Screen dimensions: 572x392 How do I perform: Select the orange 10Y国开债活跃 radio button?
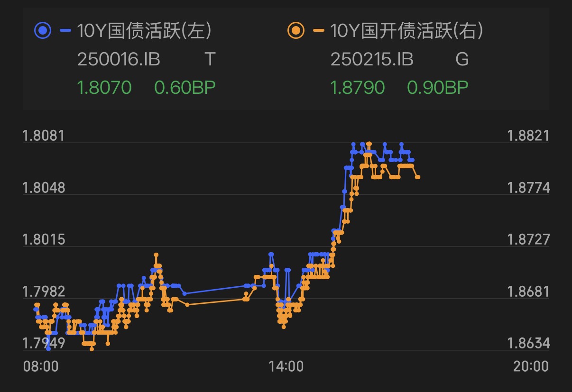pos(296,31)
